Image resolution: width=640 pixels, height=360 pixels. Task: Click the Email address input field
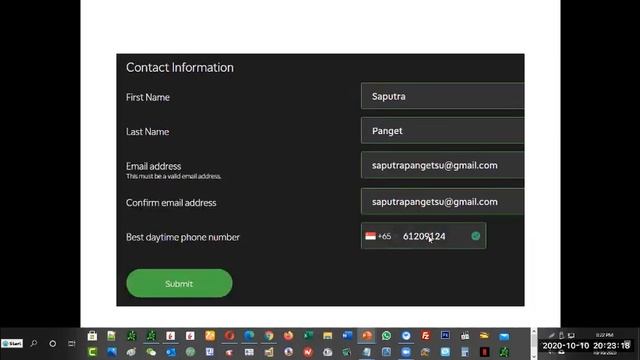pos(442,165)
